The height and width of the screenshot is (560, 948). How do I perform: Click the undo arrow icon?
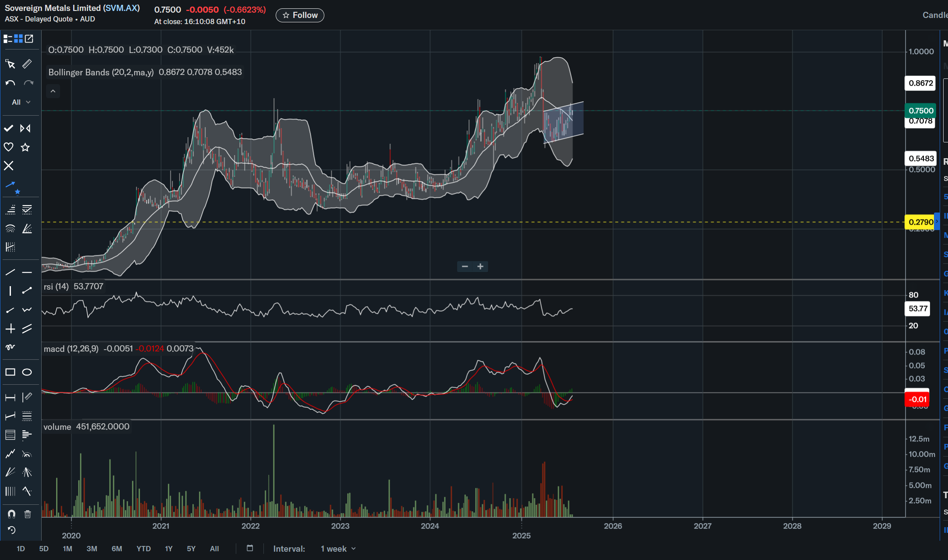point(10,83)
